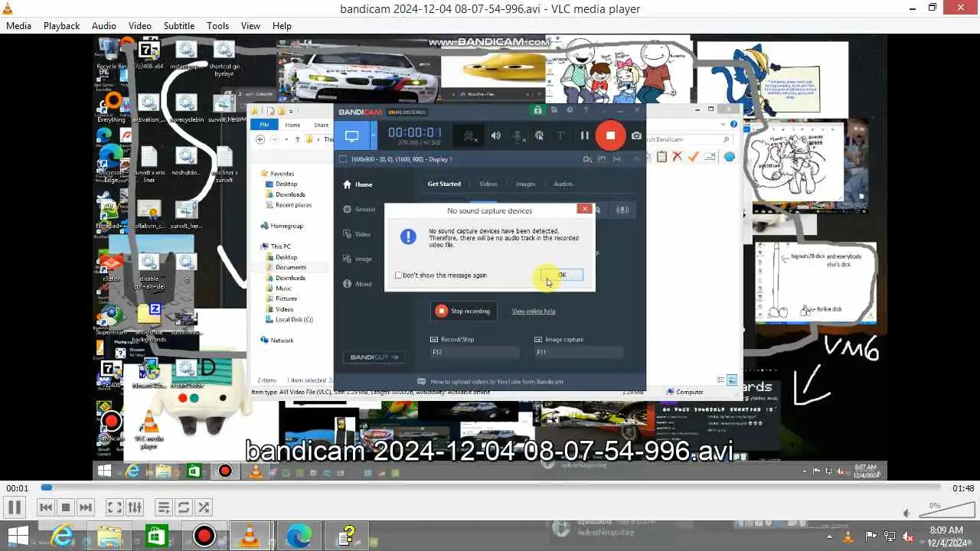
Task: Click the VLC cone tray icon
Action: pos(848,536)
